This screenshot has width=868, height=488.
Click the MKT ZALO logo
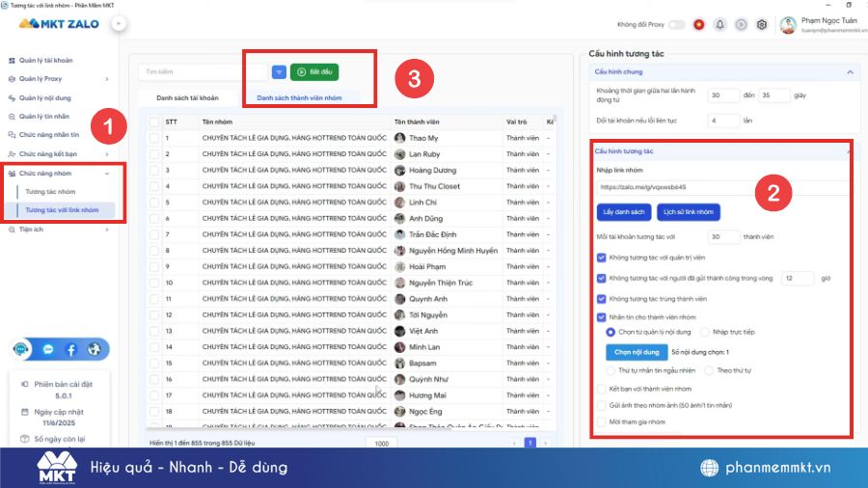(59, 24)
